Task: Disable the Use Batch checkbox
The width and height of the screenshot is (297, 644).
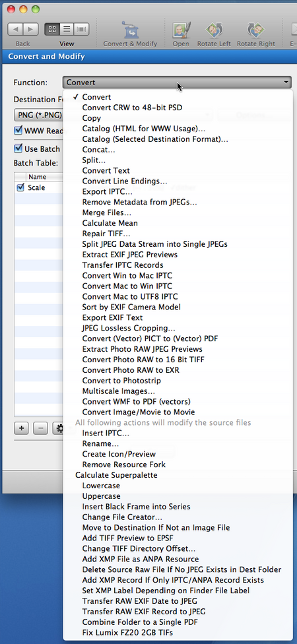Action: pyautogui.click(x=18, y=148)
